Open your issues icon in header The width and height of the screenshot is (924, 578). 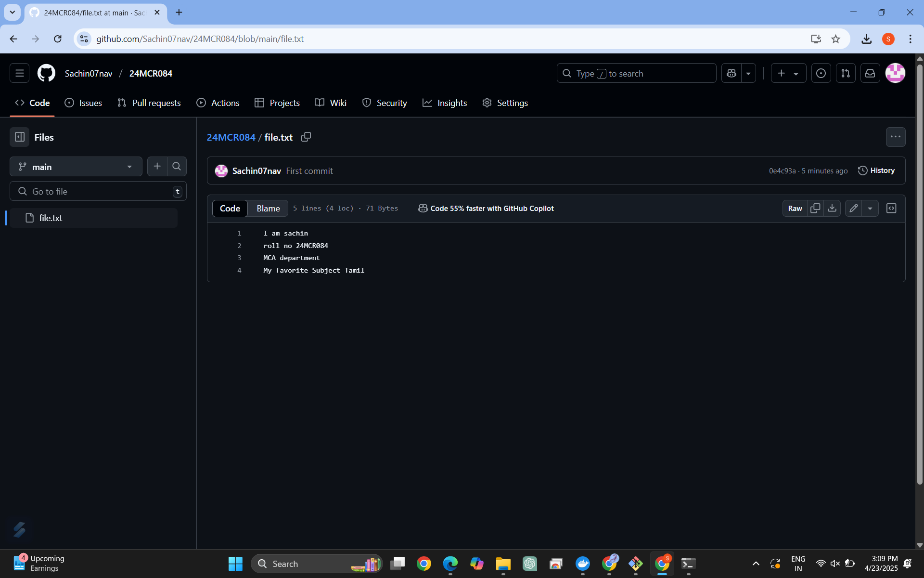pyautogui.click(x=821, y=73)
